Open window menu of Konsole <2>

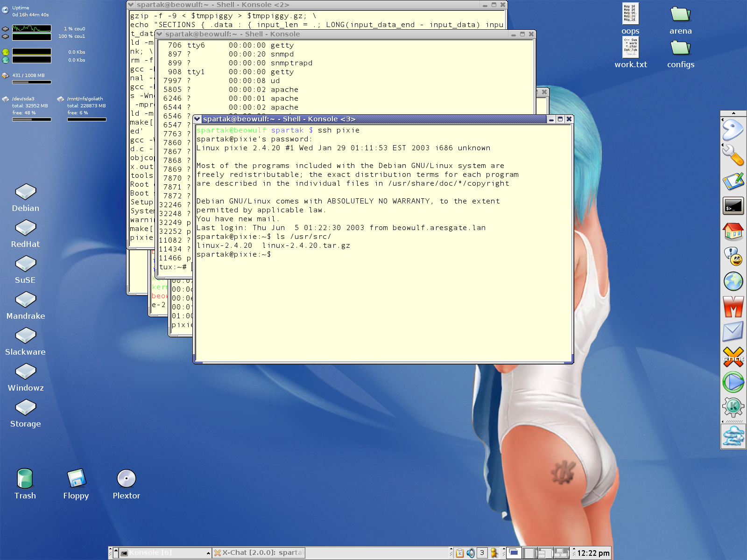pyautogui.click(x=131, y=5)
